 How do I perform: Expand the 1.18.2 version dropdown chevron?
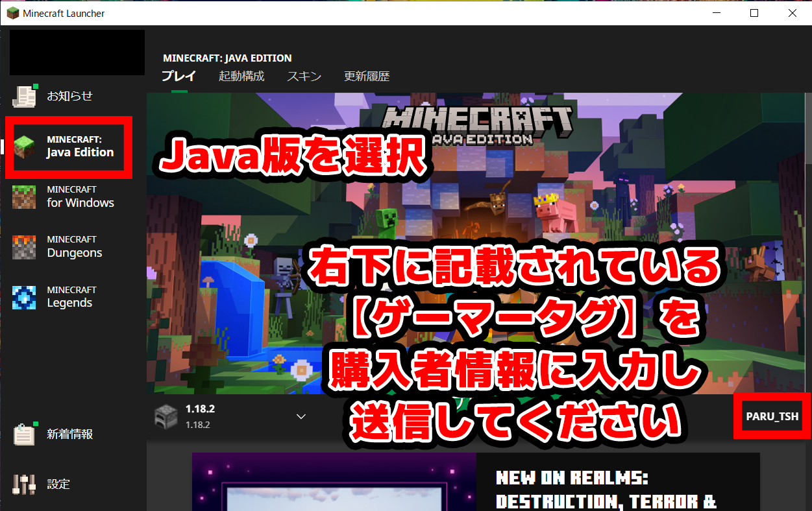pyautogui.click(x=301, y=416)
